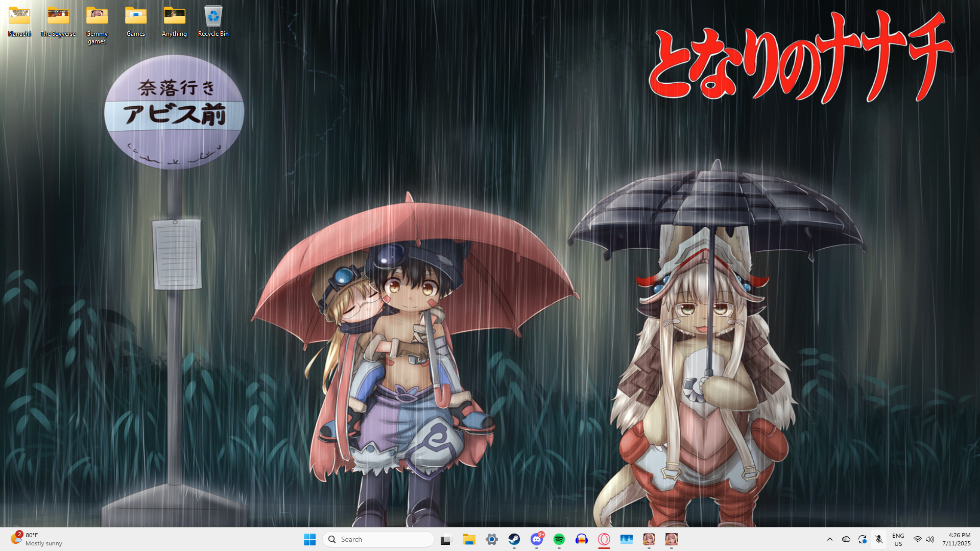The width and height of the screenshot is (980, 551).
Task: Select the Anything desktop folder
Action: [175, 21]
